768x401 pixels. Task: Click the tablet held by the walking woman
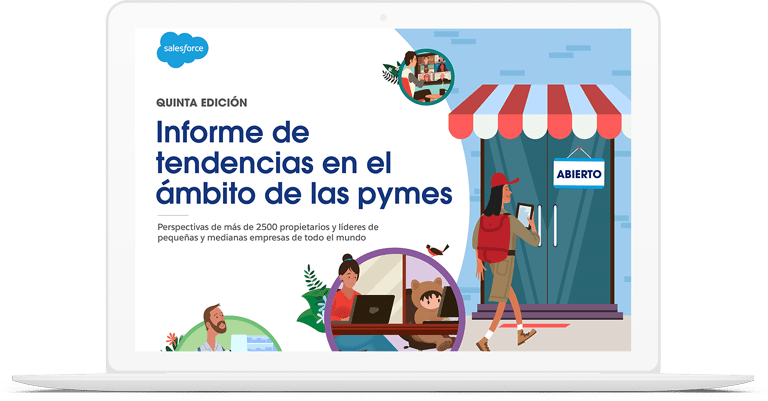(x=525, y=215)
